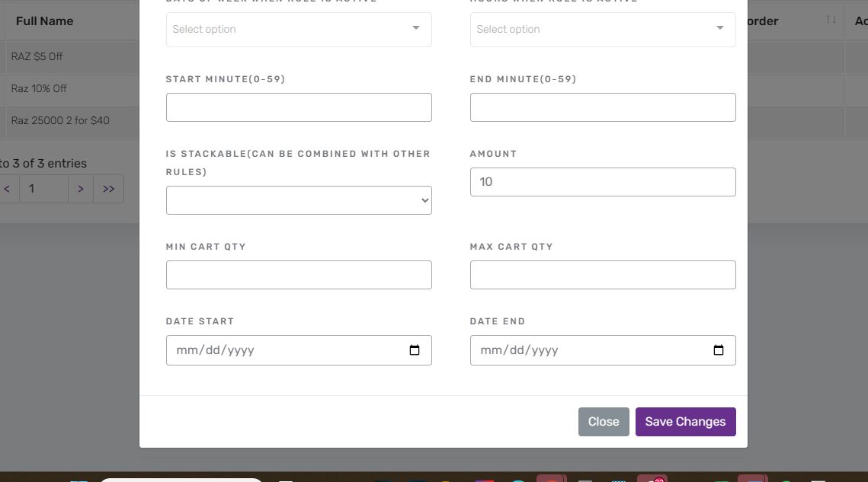Image resolution: width=868 pixels, height=482 pixels.
Task: Go to next page of entries
Action: tap(81, 189)
